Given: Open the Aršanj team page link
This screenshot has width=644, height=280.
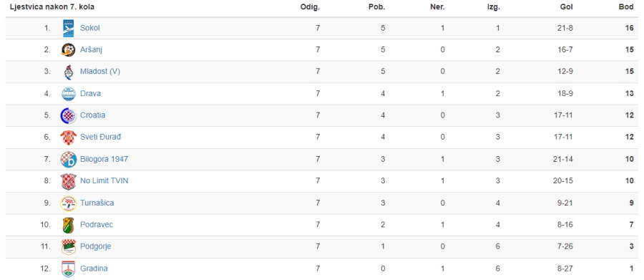Looking at the screenshot, I should click(91, 49).
